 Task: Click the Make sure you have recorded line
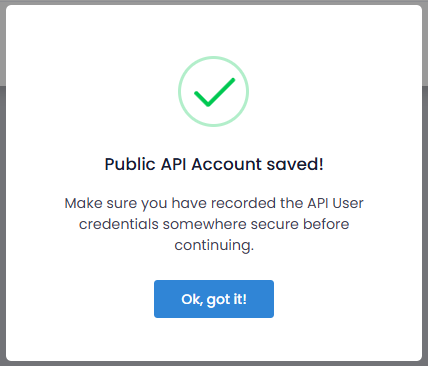point(214,203)
